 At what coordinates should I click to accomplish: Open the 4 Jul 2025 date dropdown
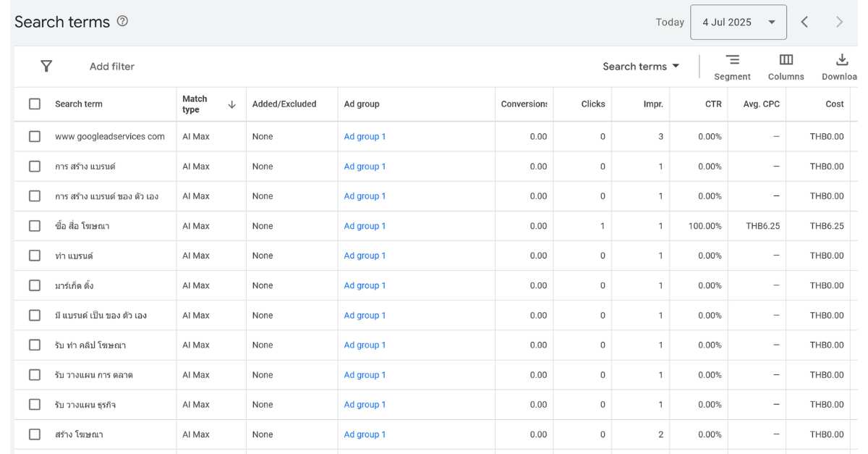point(738,22)
